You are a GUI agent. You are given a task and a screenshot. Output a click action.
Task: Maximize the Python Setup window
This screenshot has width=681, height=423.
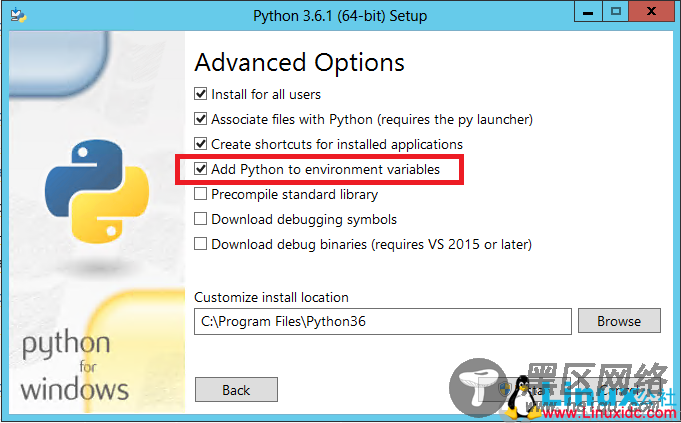(x=615, y=11)
